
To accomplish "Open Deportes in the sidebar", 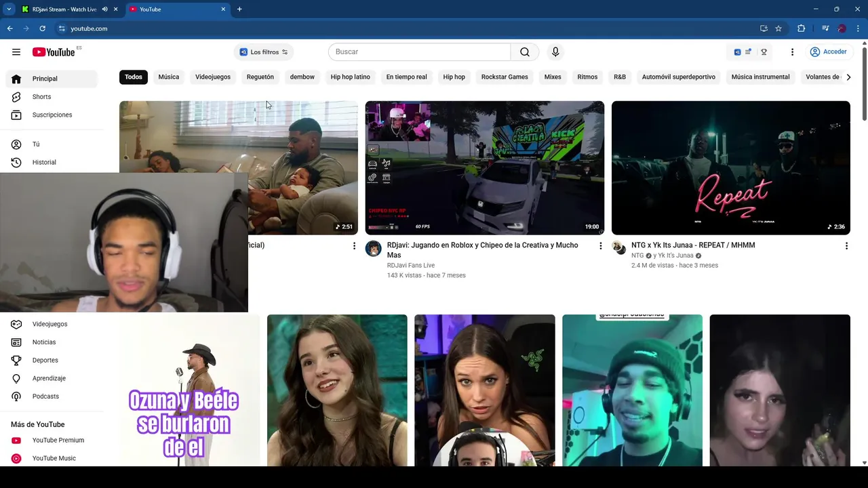I will click(52, 361).
